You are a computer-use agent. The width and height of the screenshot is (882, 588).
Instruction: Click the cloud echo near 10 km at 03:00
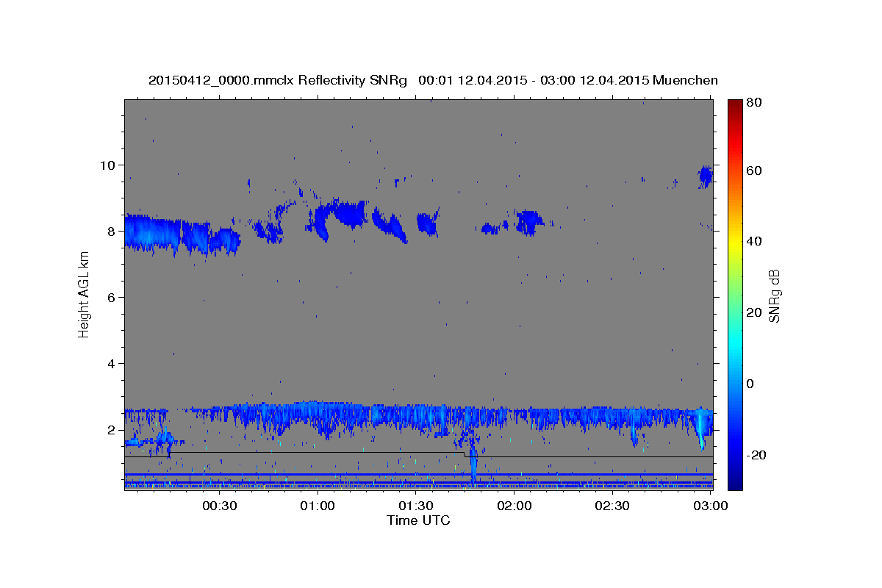[706, 176]
